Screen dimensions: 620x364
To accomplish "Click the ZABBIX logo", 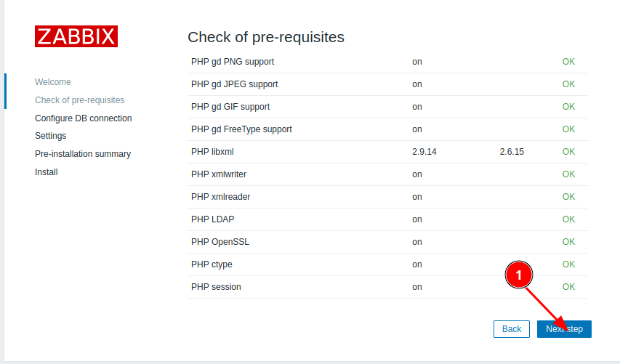I will tap(76, 36).
